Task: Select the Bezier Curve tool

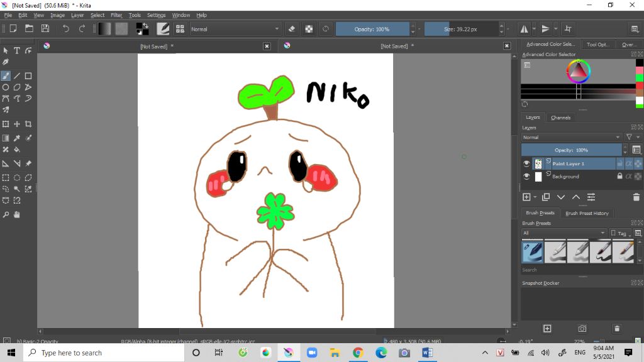Action: pyautogui.click(x=6, y=99)
